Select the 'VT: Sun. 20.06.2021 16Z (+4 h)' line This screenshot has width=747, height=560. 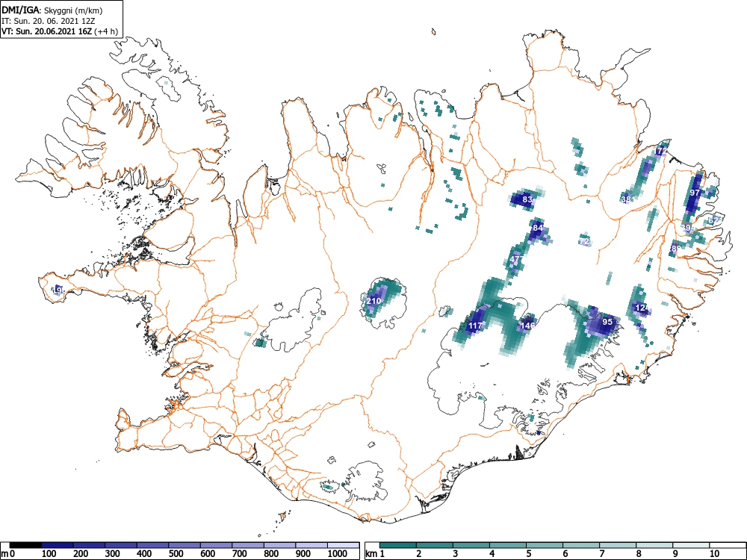(x=58, y=31)
